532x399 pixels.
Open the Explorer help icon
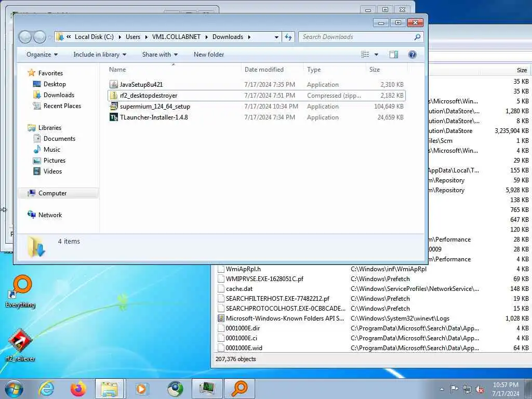(412, 55)
